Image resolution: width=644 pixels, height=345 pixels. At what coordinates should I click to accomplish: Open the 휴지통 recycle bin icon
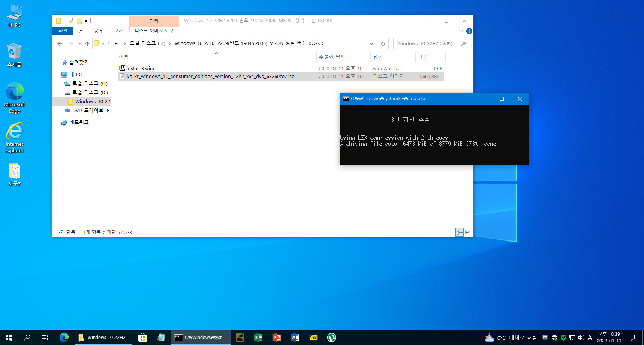tap(15, 55)
